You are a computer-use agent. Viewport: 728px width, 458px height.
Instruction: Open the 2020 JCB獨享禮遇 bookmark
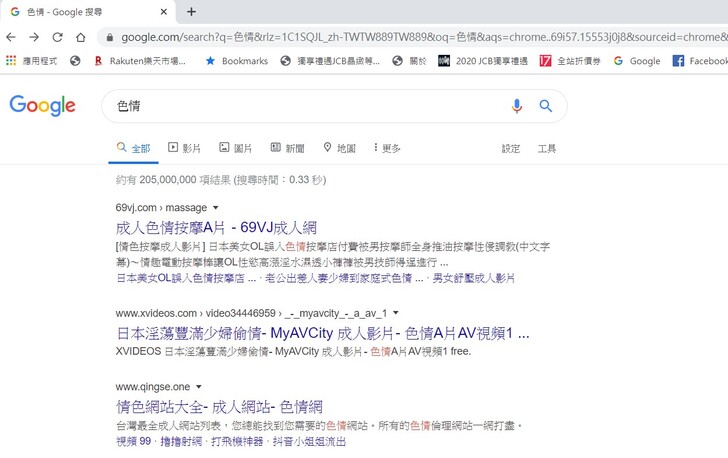[483, 61]
